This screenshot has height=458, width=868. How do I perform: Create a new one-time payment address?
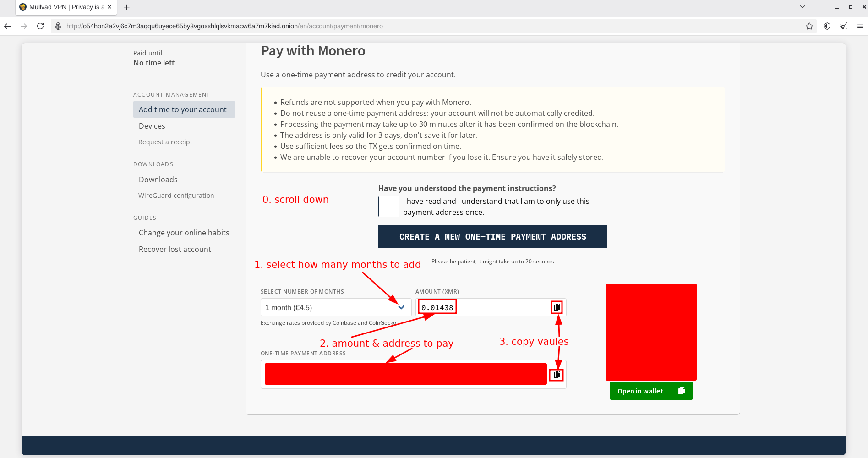tap(492, 236)
